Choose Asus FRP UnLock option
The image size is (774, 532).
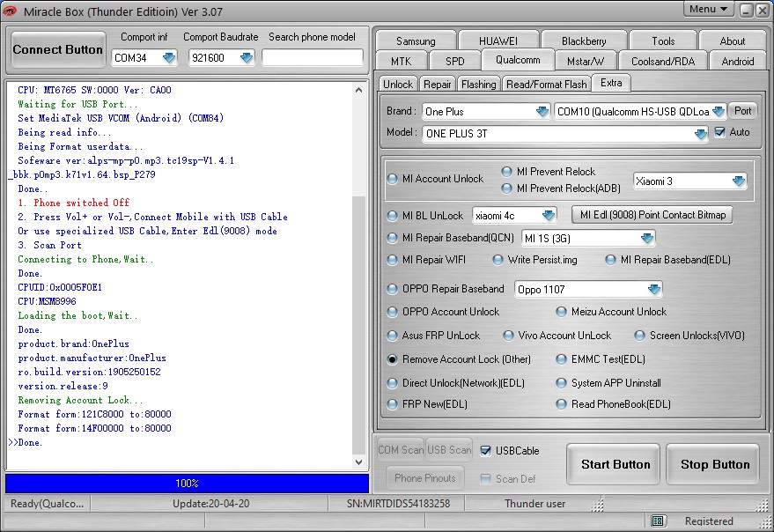pos(393,336)
